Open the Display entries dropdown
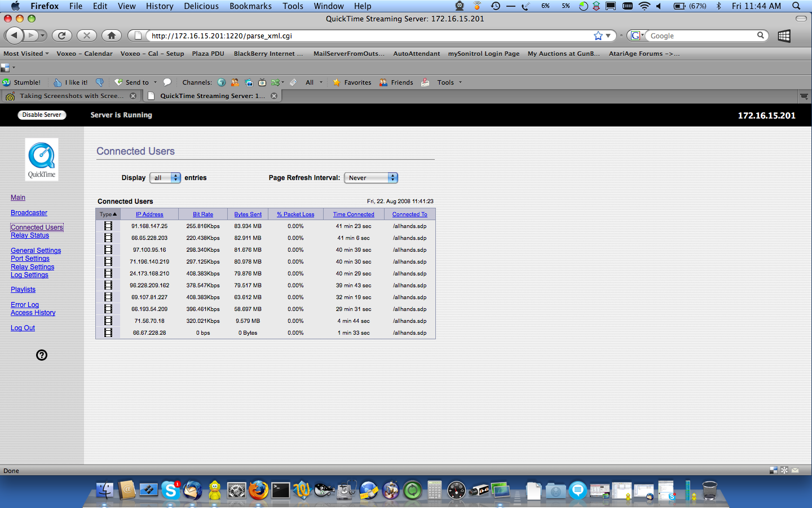 pos(165,178)
